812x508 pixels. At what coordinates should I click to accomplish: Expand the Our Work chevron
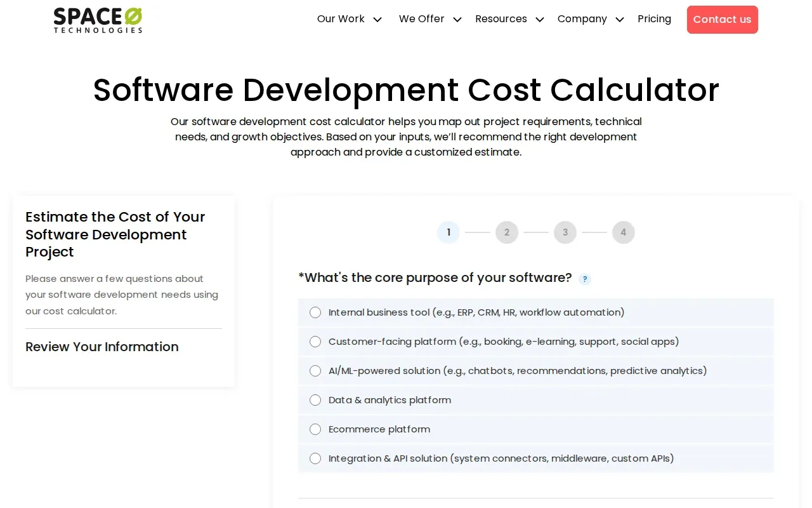[377, 20]
